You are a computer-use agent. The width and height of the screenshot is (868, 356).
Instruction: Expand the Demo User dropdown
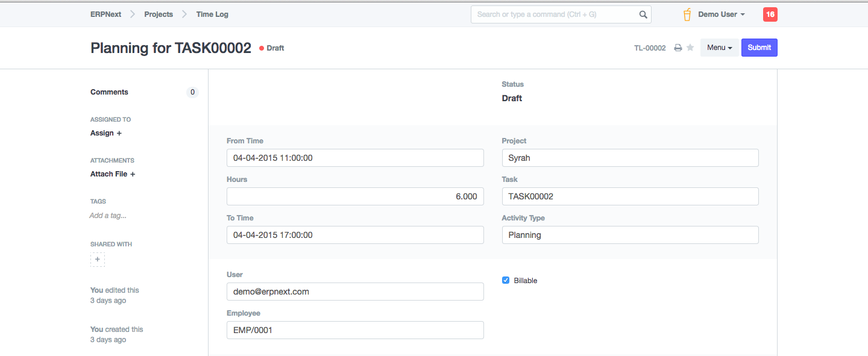point(722,14)
